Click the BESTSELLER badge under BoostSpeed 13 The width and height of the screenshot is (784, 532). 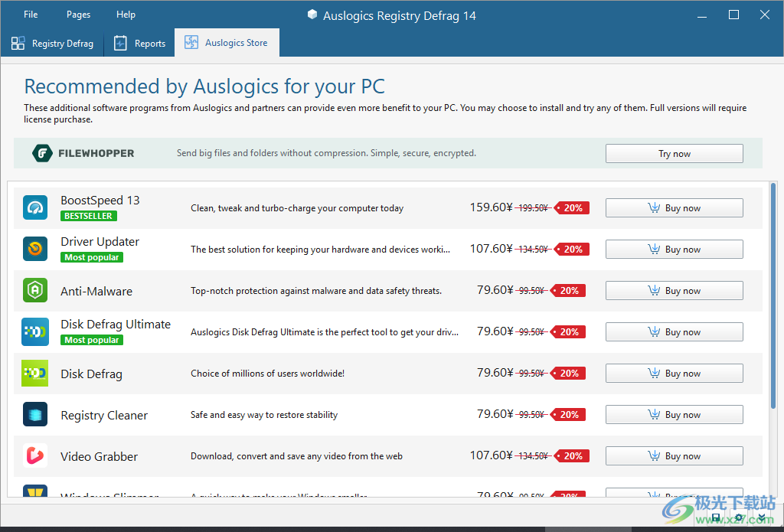(89, 216)
